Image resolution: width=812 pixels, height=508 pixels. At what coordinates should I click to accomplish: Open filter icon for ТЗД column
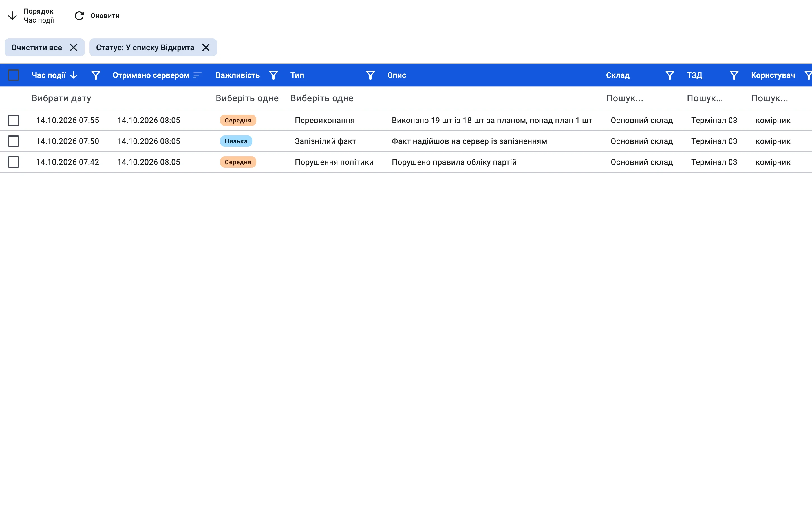[734, 75]
